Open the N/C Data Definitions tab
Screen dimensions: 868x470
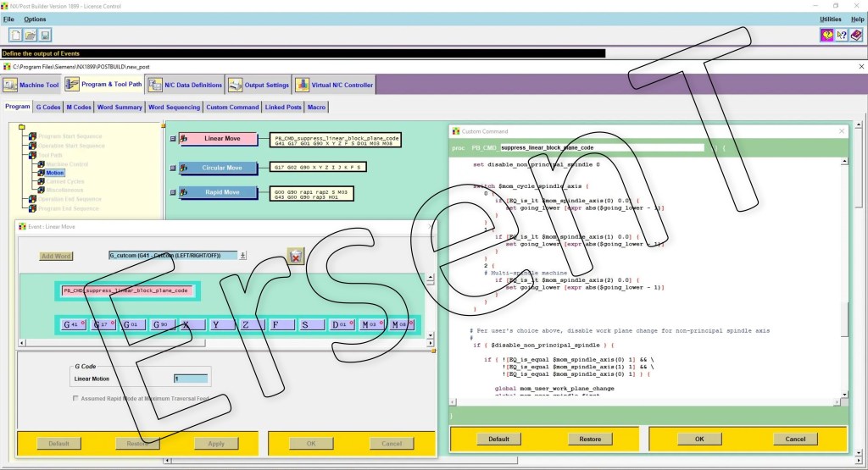click(185, 85)
